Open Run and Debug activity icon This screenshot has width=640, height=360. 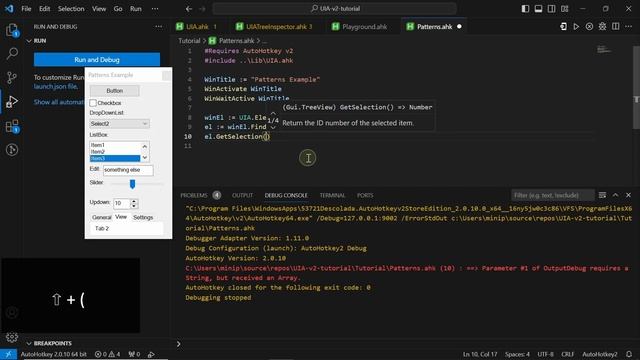(12, 102)
